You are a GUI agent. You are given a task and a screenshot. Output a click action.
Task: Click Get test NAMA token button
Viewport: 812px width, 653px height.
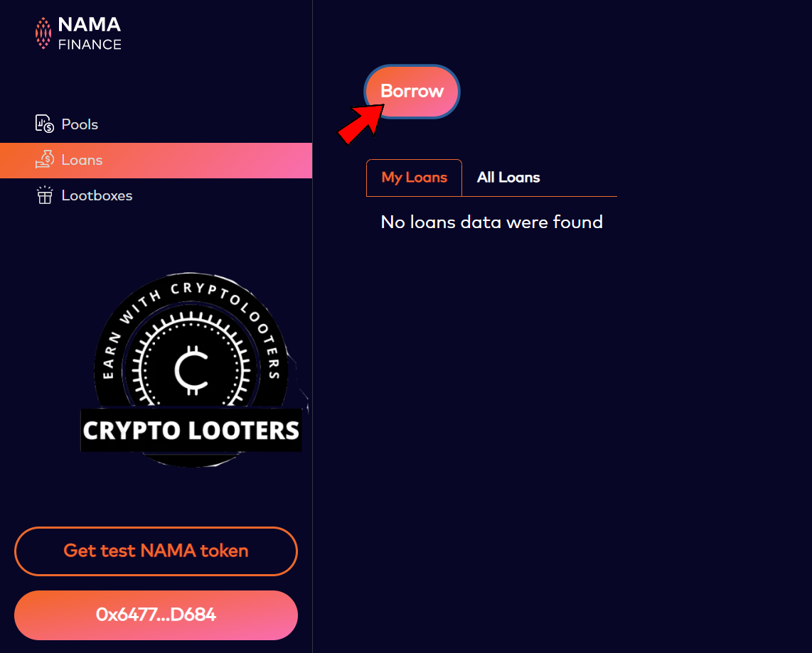156,551
